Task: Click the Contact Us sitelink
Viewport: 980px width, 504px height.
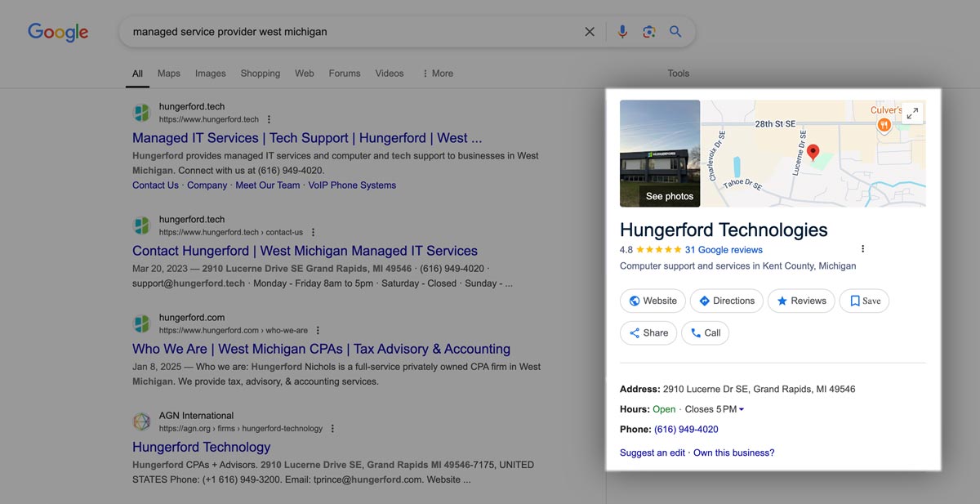Action: point(155,185)
